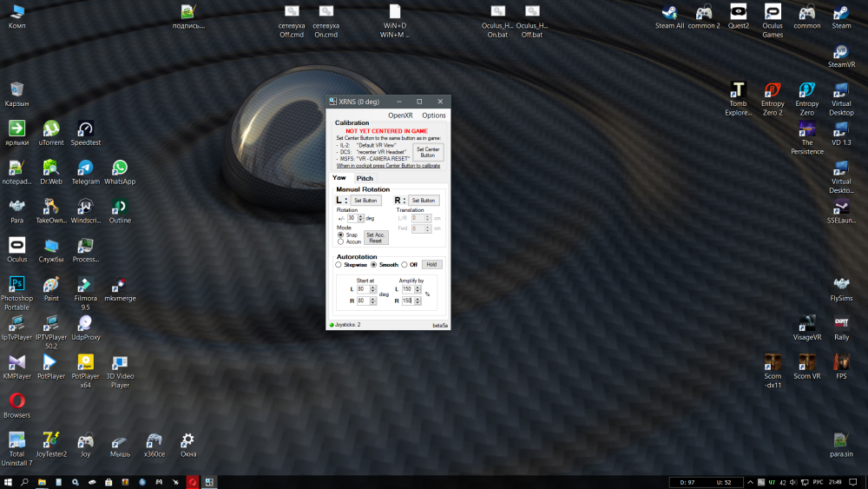Select the Telegram desktop icon
This screenshot has width=868, height=489.
[85, 172]
